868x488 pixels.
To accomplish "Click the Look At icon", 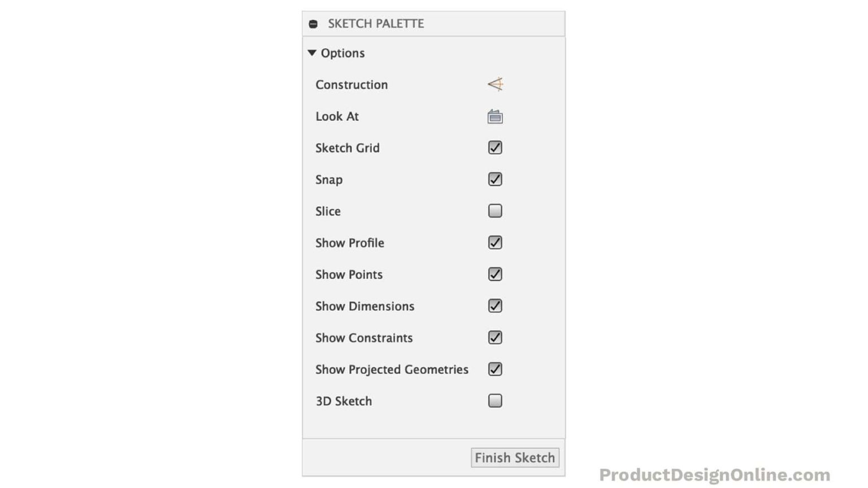I will pyautogui.click(x=494, y=116).
